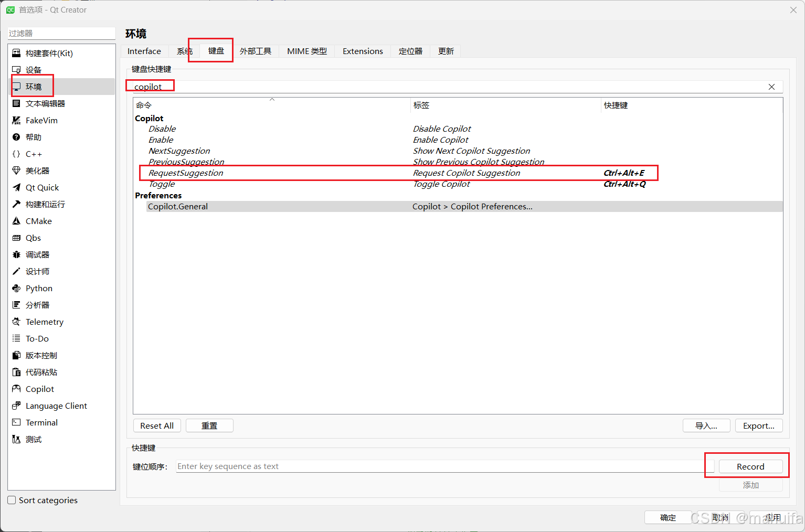805x532 pixels.
Task: Switch to the Extensions tab
Action: pyautogui.click(x=363, y=51)
